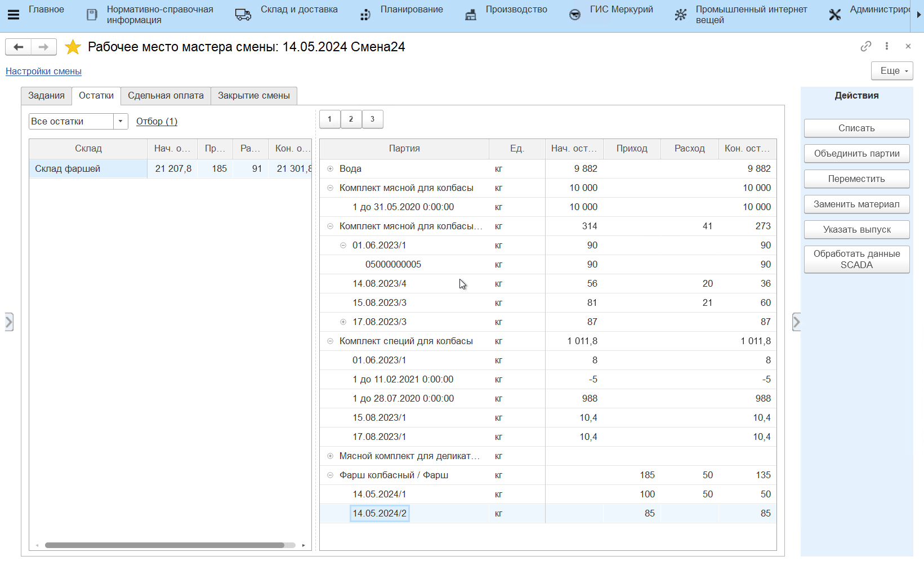Expand batch 17.08.2023/3 row
This screenshot has width=924, height=561.
(x=343, y=322)
